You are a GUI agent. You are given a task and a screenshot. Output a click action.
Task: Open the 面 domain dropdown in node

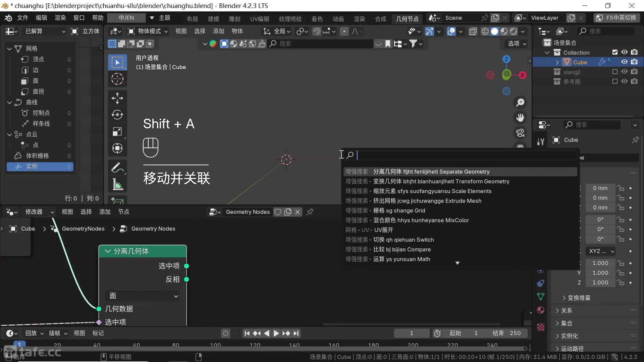point(143,296)
